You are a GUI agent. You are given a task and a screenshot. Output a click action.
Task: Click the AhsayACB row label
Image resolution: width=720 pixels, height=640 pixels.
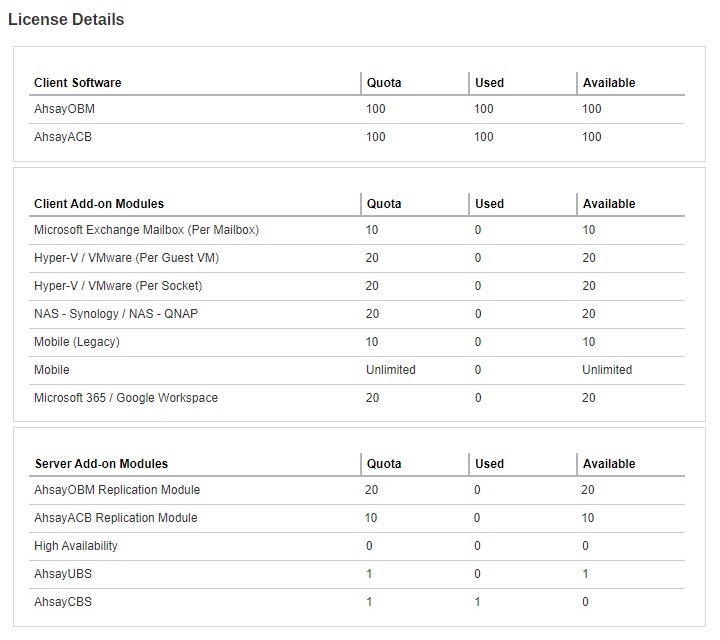click(x=63, y=137)
